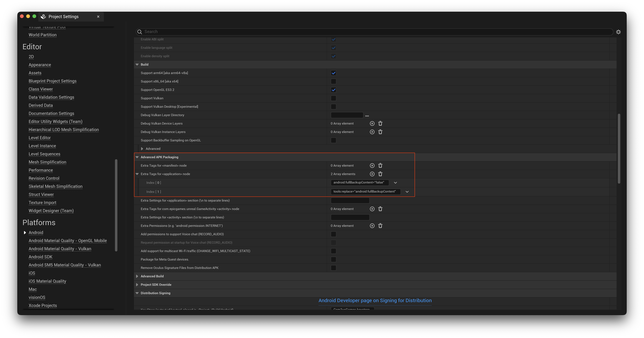Open Index 0 element options dropdown
The image size is (644, 338).
tap(395, 183)
